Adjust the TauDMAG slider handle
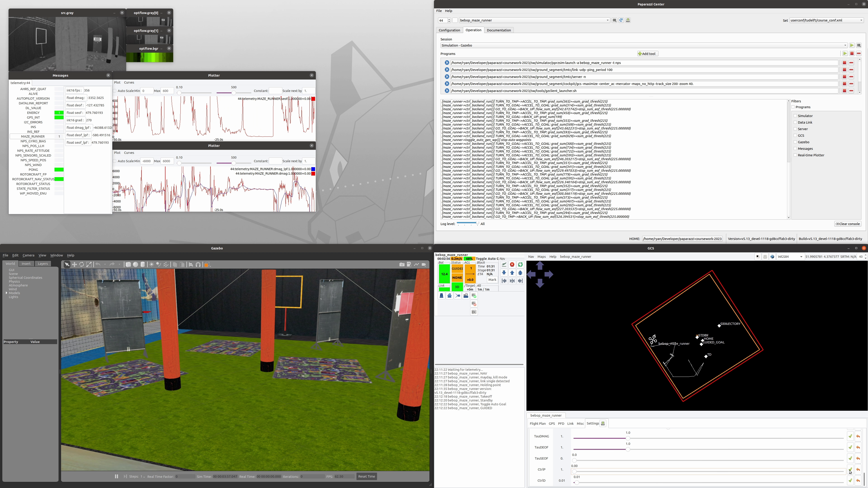The height and width of the screenshot is (488, 868). coord(628,438)
